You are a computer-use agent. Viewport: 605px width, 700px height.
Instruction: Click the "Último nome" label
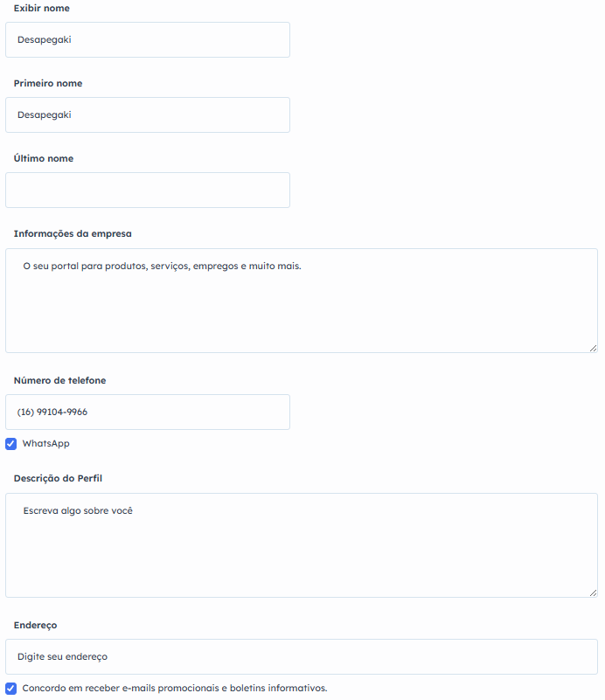tap(44, 158)
